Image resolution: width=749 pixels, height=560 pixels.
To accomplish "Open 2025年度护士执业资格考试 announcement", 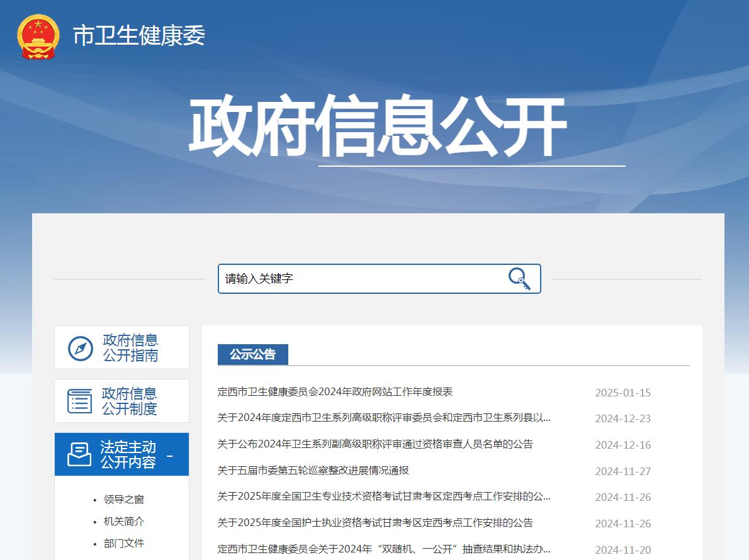I will coord(375,523).
